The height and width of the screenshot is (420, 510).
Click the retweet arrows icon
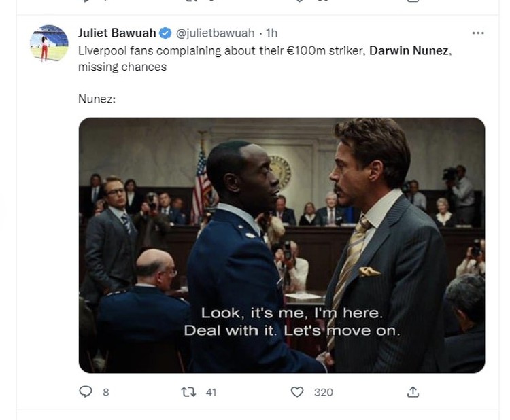pos(188,391)
